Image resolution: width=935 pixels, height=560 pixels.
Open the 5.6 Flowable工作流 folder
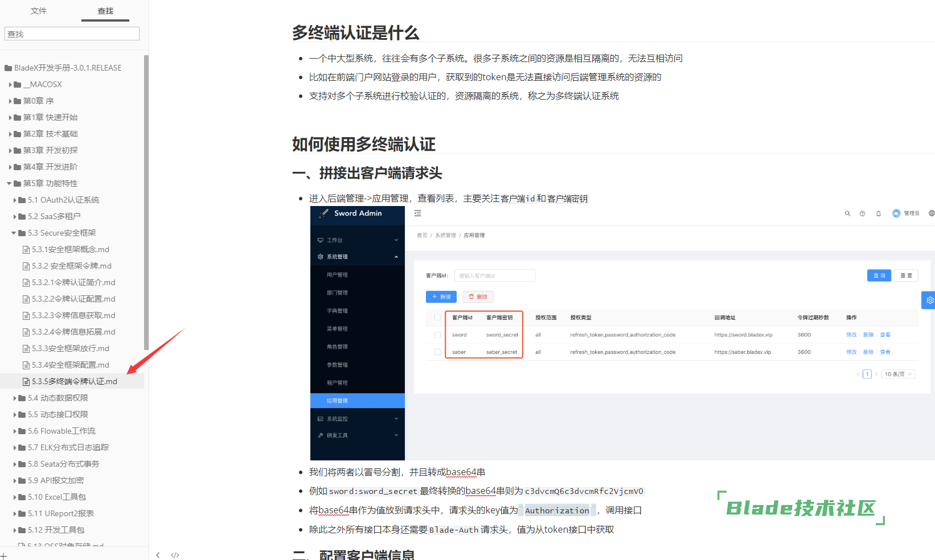pyautogui.click(x=61, y=431)
